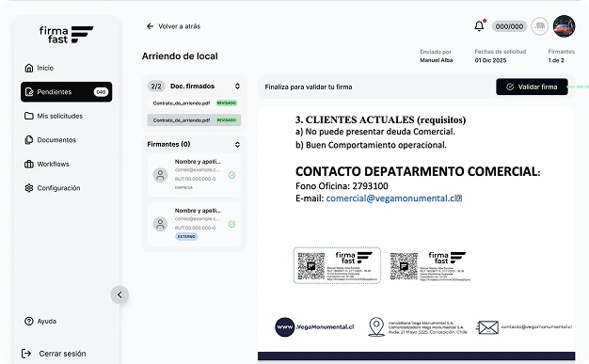Image resolution: width=589 pixels, height=364 pixels.
Task: Click the 040 badge on Pendientes
Action: pyautogui.click(x=101, y=92)
